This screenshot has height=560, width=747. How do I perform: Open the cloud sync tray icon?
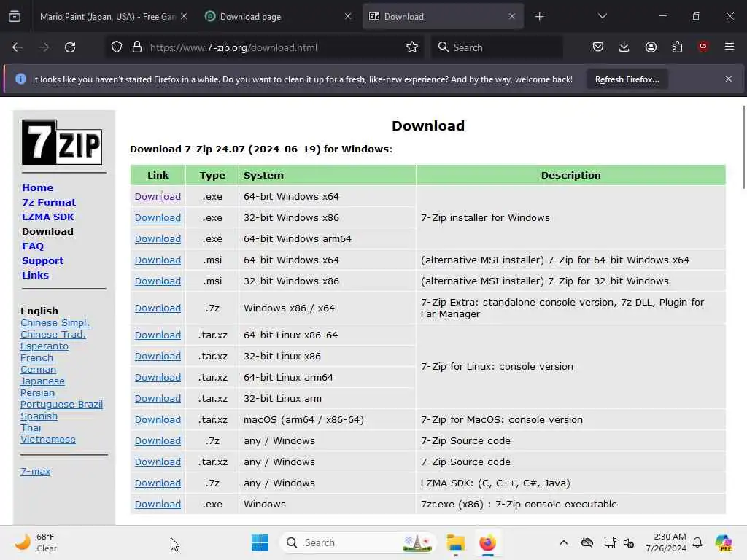pos(587,542)
